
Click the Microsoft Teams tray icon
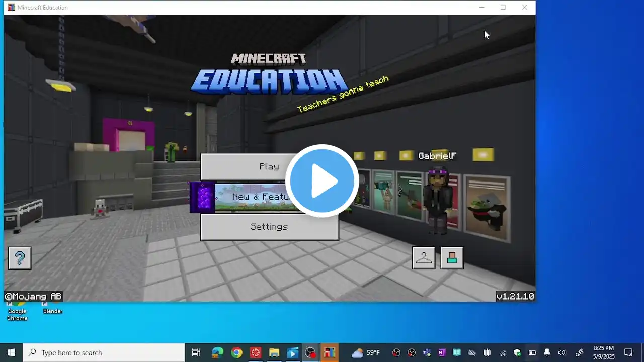(x=427, y=352)
